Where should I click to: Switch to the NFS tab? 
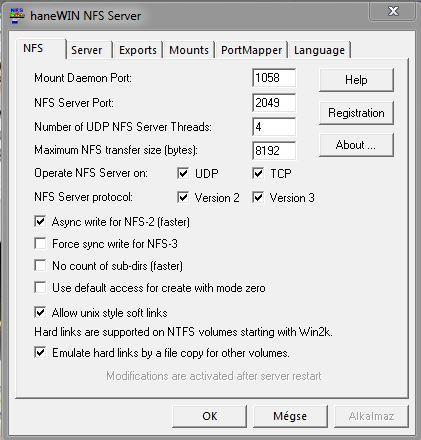41,49
